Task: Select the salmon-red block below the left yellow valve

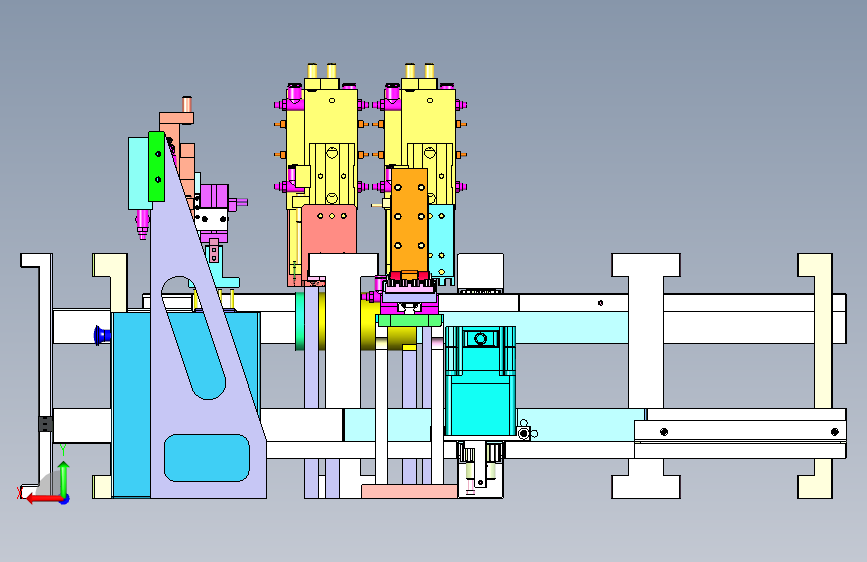Action: tap(329, 238)
